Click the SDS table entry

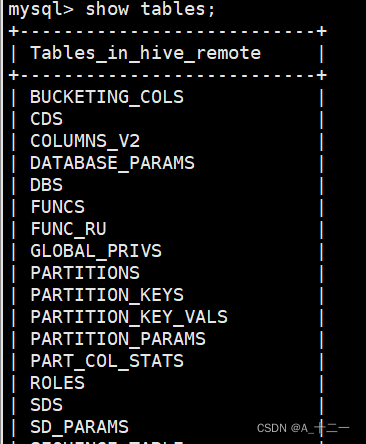46,405
